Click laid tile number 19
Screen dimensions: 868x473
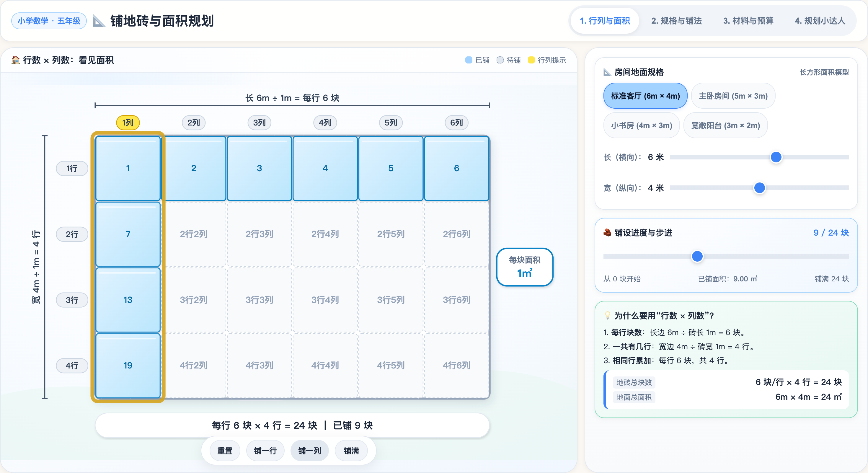click(x=128, y=366)
